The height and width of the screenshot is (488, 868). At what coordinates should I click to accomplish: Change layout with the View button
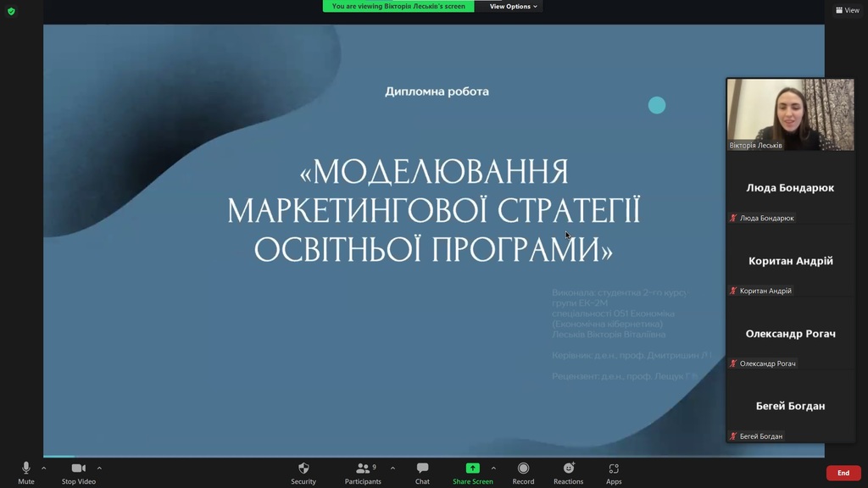(x=847, y=10)
